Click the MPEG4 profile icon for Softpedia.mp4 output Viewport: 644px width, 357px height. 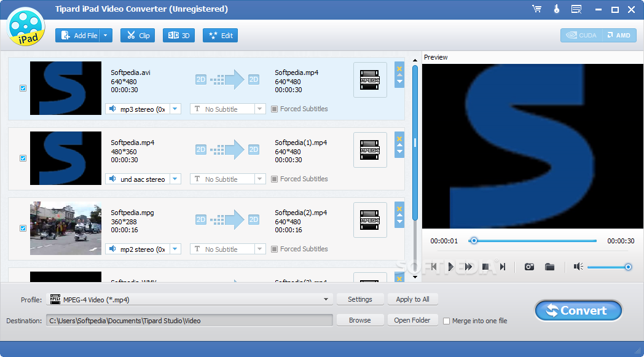coord(370,80)
